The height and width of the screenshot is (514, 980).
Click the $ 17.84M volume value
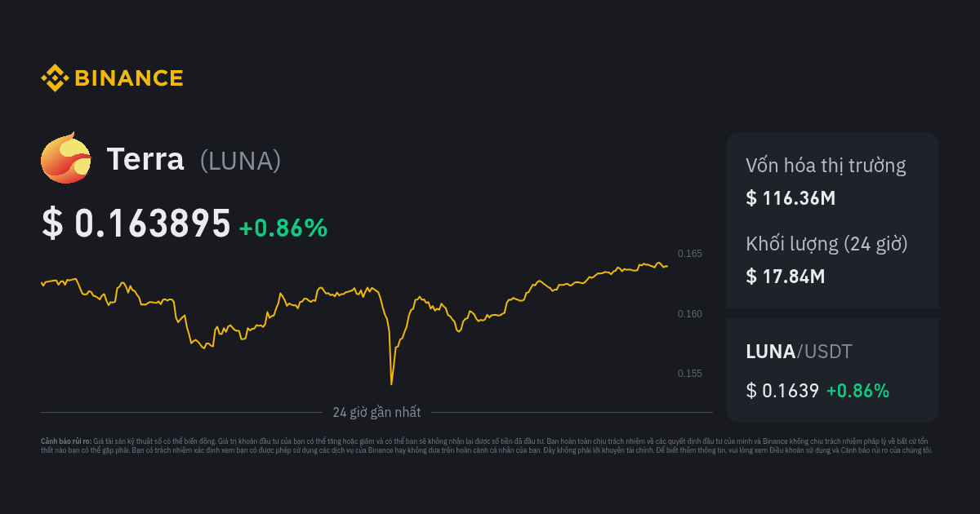[x=785, y=276]
